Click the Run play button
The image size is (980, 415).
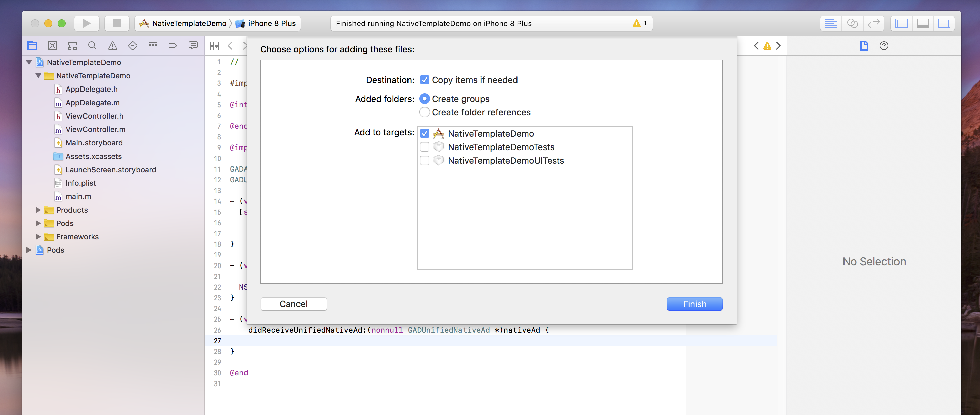(x=86, y=23)
